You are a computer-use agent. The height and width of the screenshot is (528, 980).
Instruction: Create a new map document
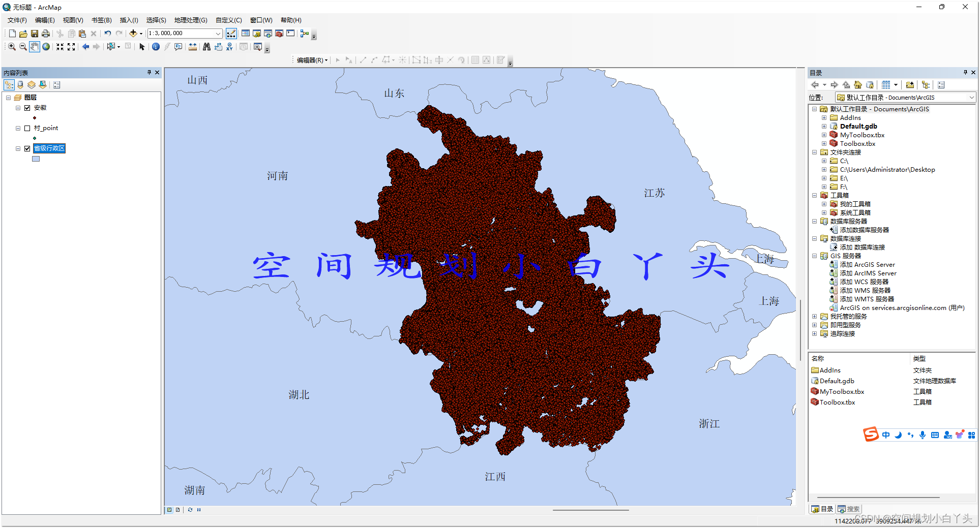tap(12, 34)
